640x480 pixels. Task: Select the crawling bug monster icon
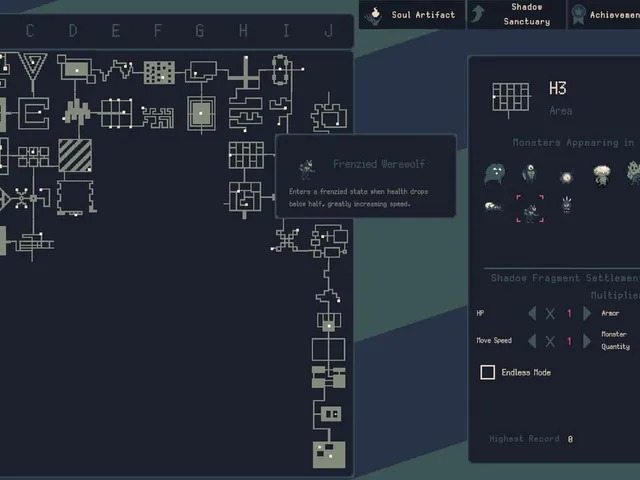[x=493, y=207]
